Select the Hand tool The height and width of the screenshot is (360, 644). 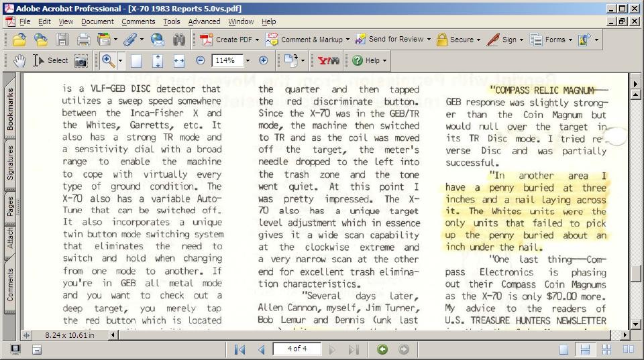(19, 61)
